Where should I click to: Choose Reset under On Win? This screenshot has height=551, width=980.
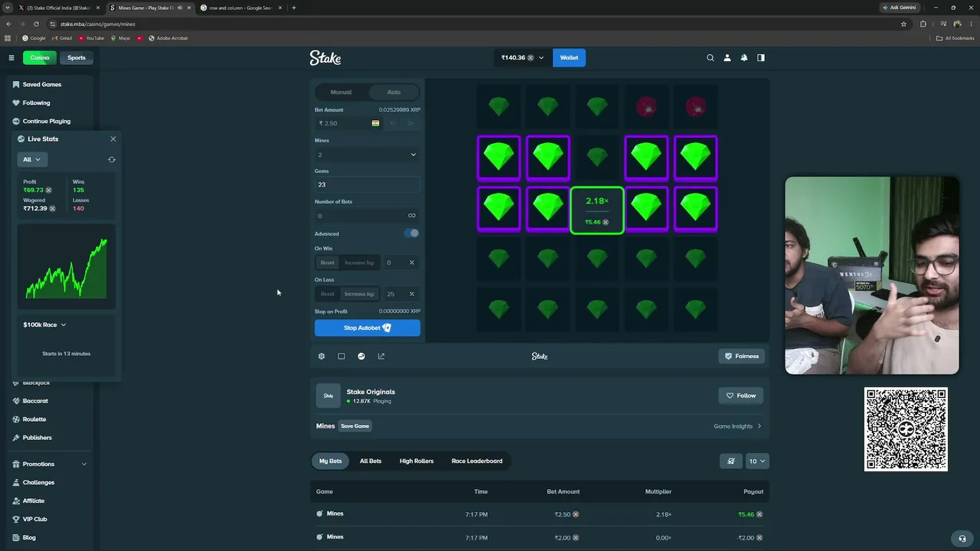(328, 262)
